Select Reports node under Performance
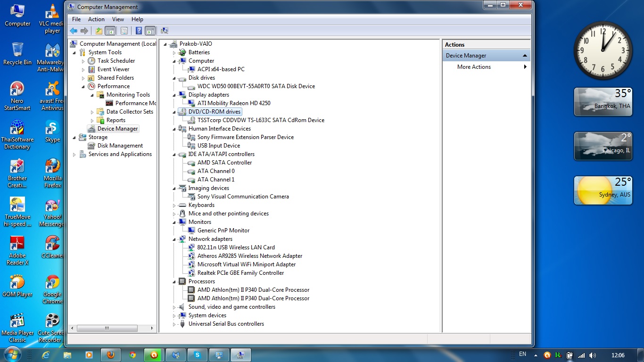 click(x=116, y=120)
